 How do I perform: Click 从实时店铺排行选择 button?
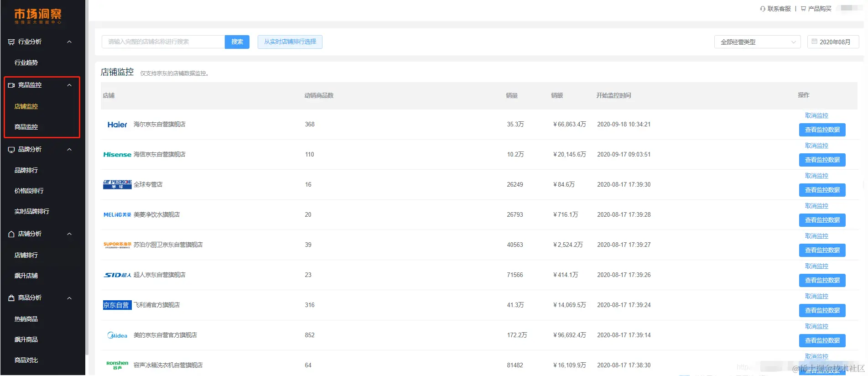point(290,42)
